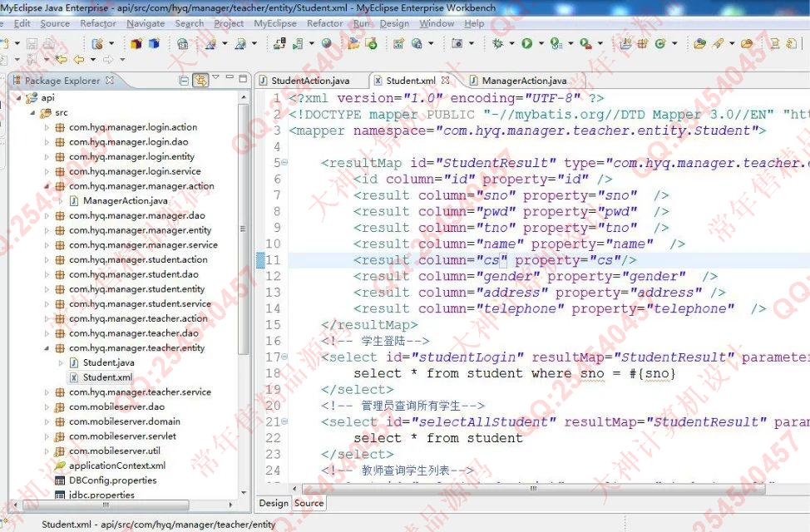Click the New Java Project icon

625,44
